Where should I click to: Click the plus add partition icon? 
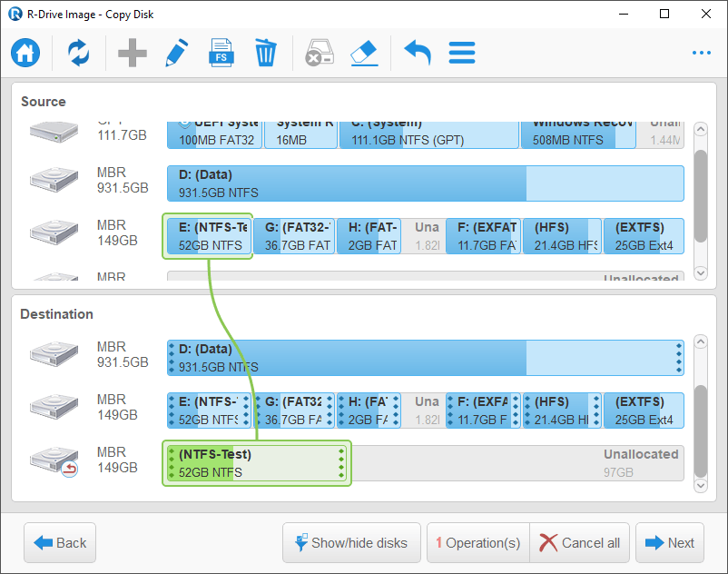coord(133,53)
